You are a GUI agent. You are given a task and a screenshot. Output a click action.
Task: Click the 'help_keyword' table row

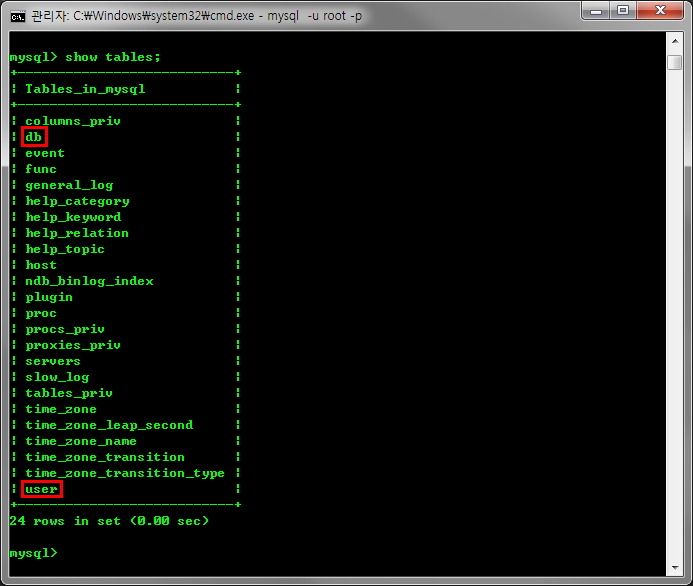[126, 217]
